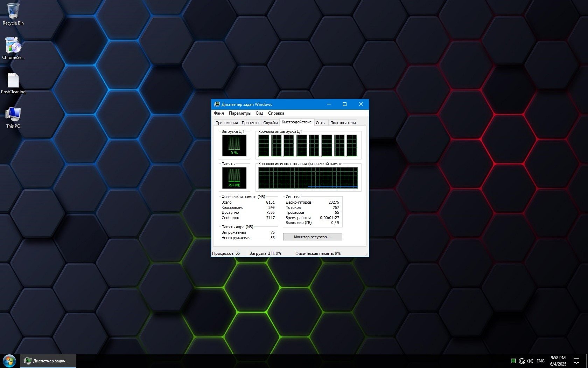Open the network globe tray icon
Screen dimensions: 588x368
point(522,361)
